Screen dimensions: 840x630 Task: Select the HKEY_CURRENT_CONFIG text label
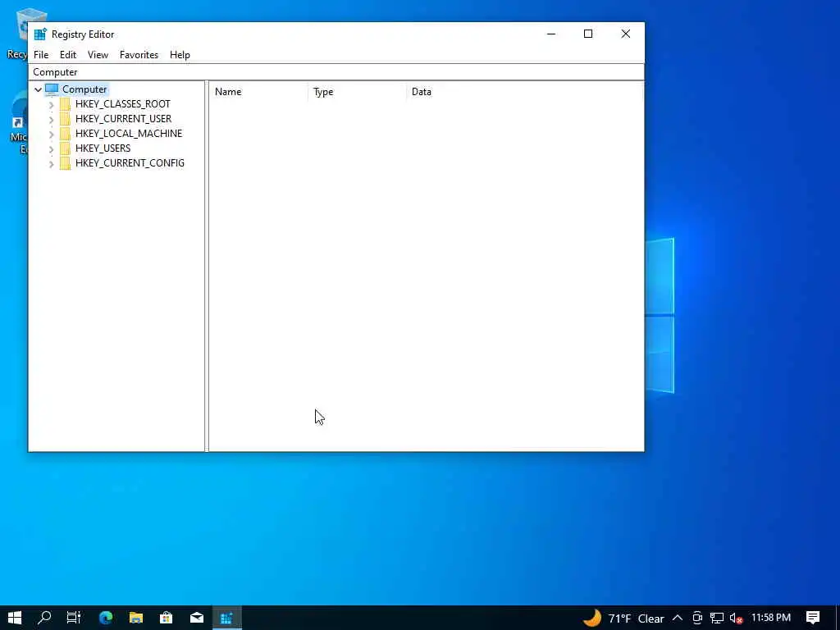(130, 163)
